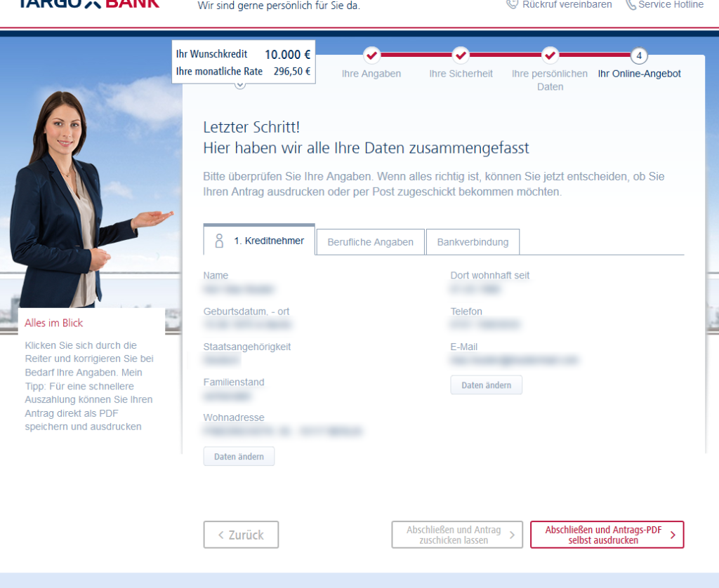719x588 pixels.
Task: Open the Bankverbindung tab
Action: pyautogui.click(x=473, y=242)
